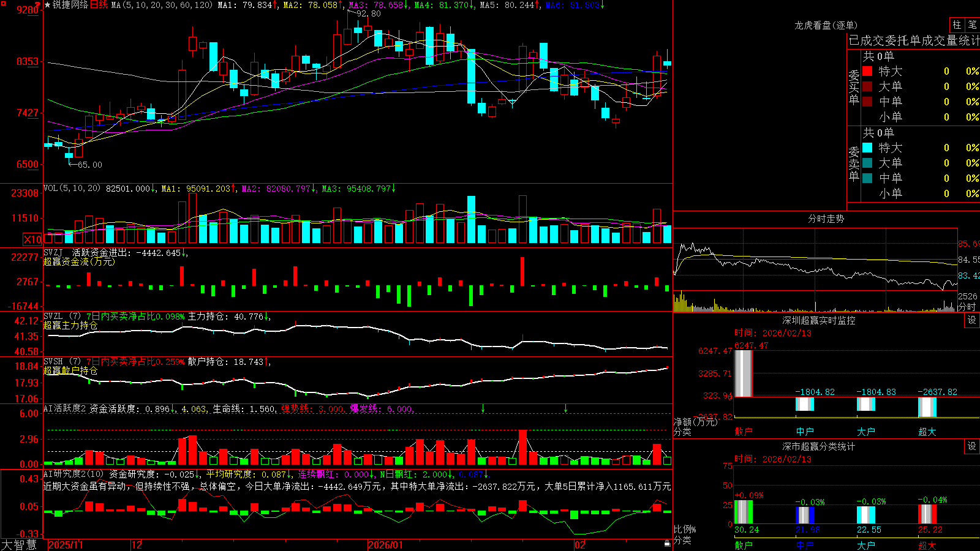
Task: Click the 爆发线: 6.000 label
Action: coord(382,409)
